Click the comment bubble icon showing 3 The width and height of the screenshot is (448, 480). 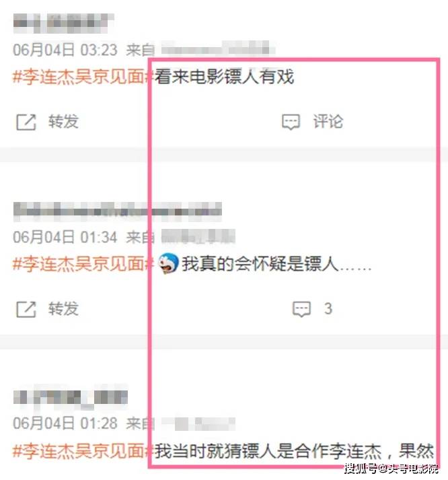click(302, 309)
